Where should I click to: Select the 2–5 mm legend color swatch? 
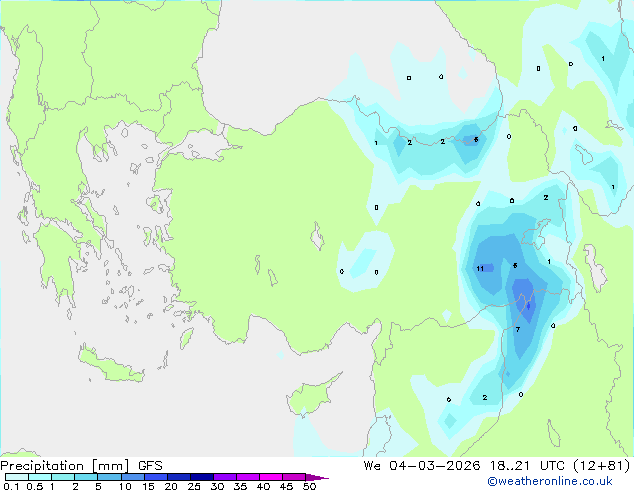(86, 477)
